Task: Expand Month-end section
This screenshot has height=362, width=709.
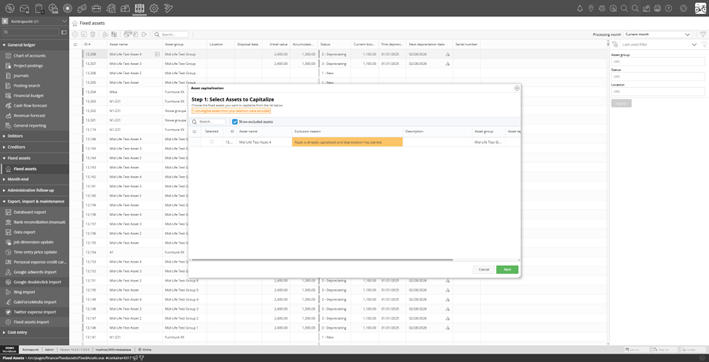Action: coord(34,179)
